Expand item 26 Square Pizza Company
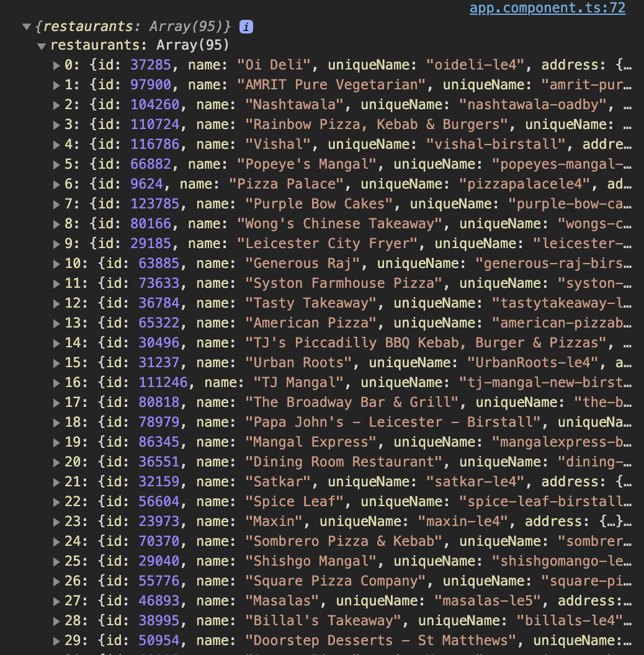The height and width of the screenshot is (655, 644). coord(56,581)
